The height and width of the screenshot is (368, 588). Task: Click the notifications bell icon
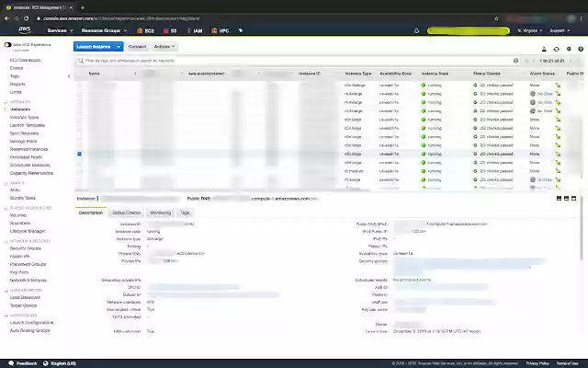[416, 30]
